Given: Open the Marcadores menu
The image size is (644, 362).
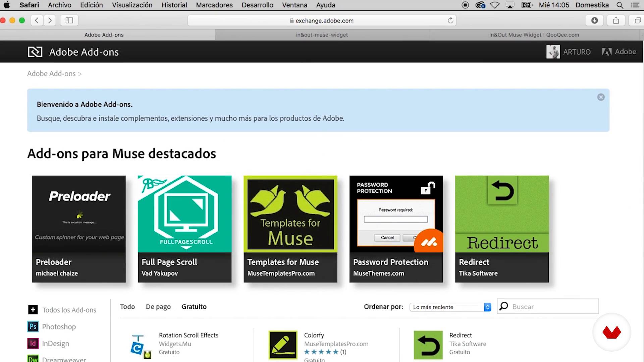Looking at the screenshot, I should coord(214,5).
